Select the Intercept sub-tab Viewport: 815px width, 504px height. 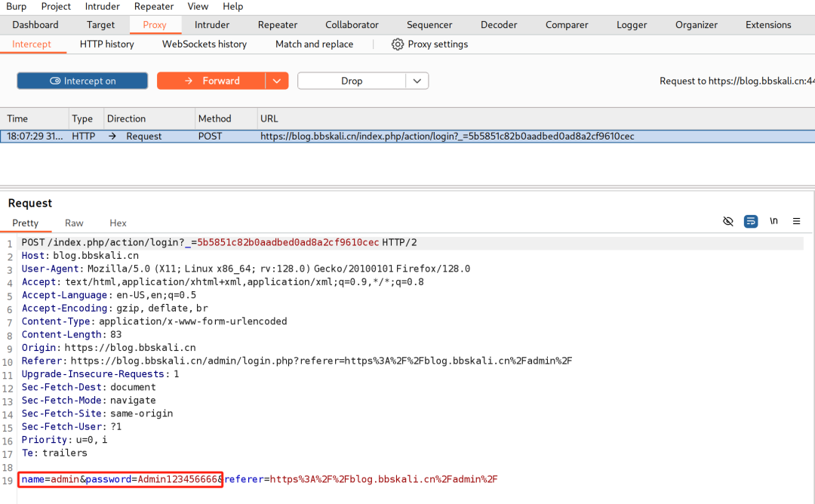[x=32, y=45]
